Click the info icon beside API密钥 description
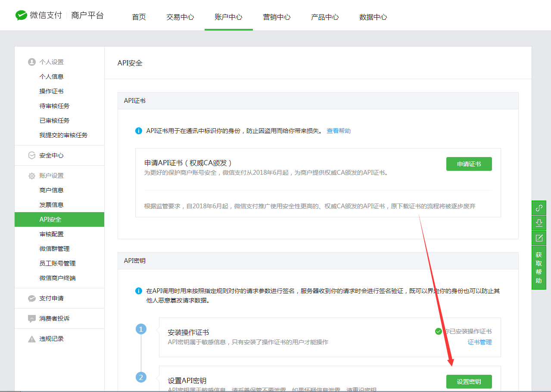The width and height of the screenshot is (551, 392). (x=139, y=291)
